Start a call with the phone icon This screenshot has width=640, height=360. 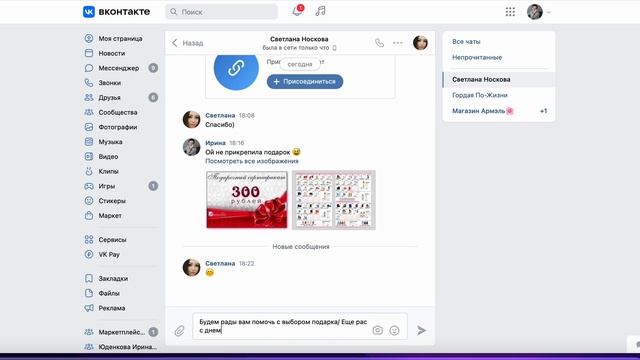[x=379, y=42]
